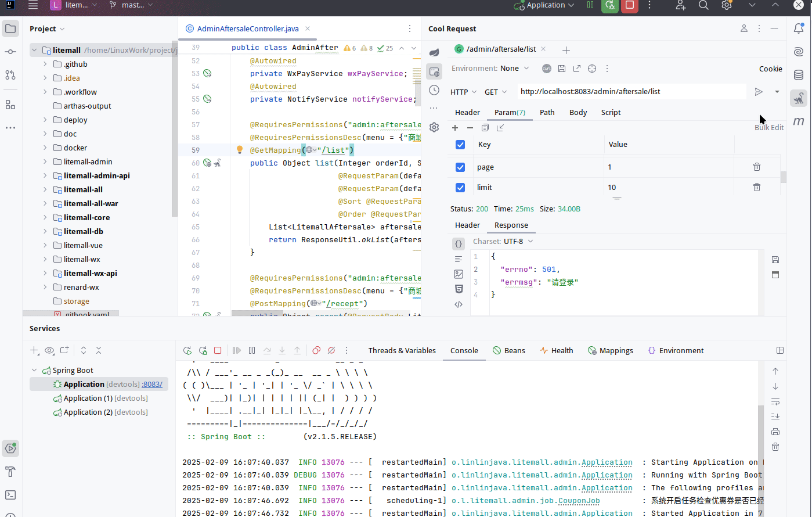Click View Breakpoints red circles icon
This screenshot has height=517, width=812.
[316, 350]
